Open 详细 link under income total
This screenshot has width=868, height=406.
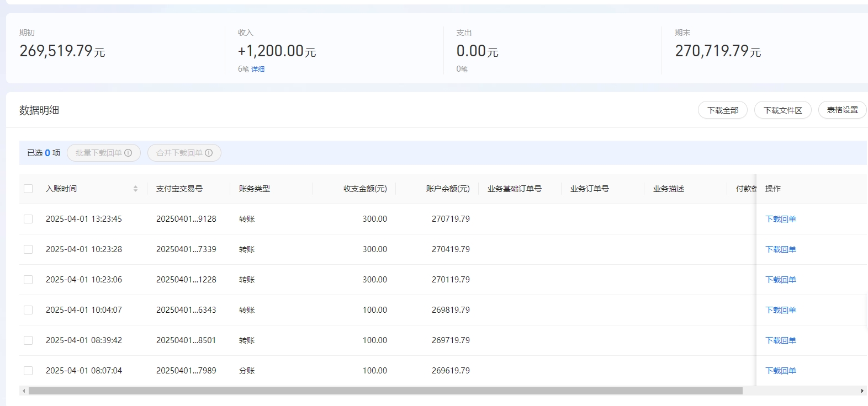coord(258,69)
